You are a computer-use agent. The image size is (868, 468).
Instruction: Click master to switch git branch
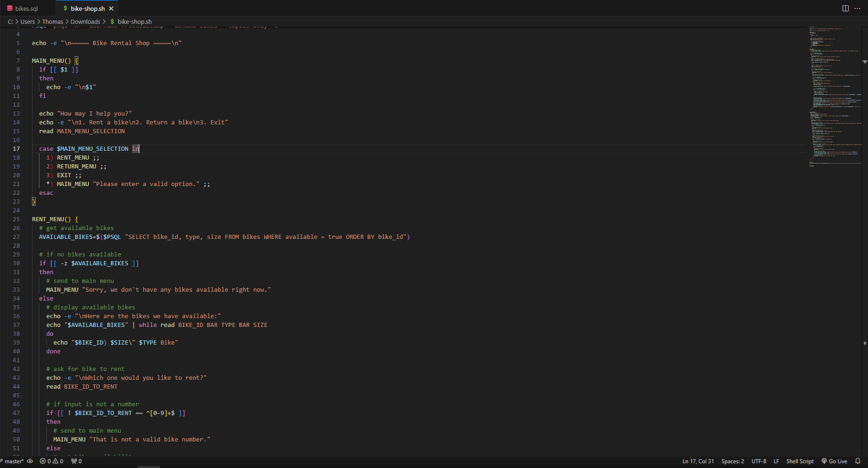pos(13,461)
